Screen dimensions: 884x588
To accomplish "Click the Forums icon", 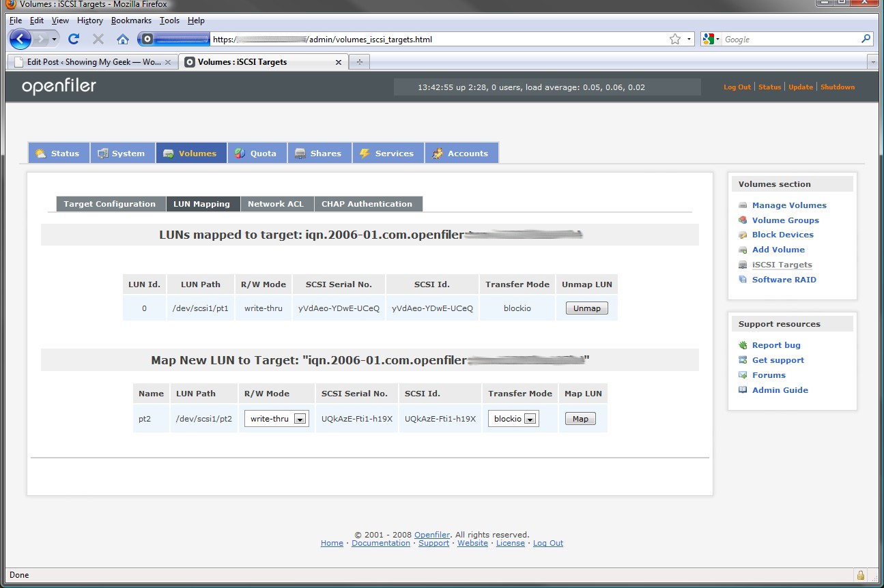I will tap(743, 375).
